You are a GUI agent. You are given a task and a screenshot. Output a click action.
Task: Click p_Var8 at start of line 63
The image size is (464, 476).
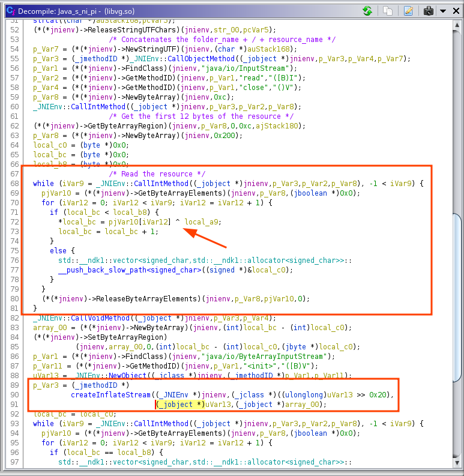point(46,136)
